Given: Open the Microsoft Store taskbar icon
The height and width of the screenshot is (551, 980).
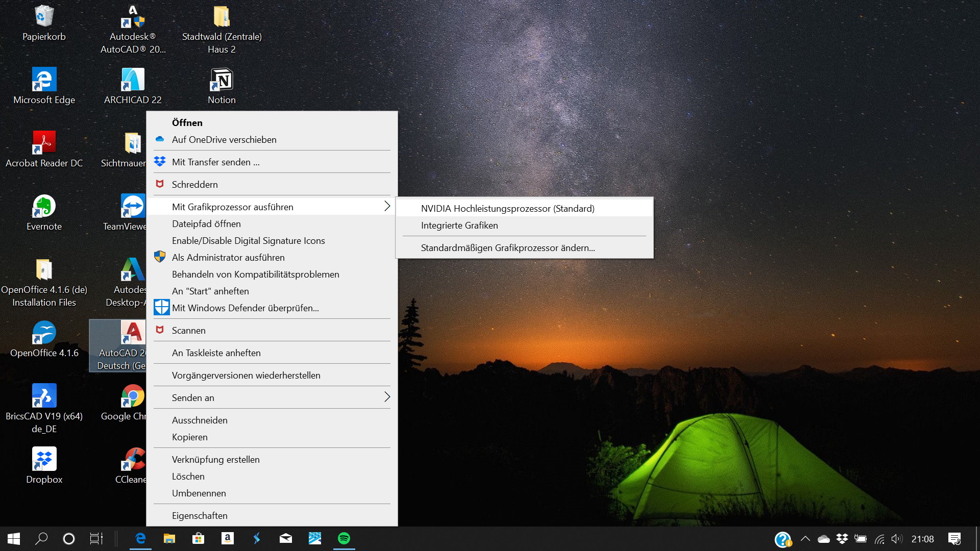Looking at the screenshot, I should click(x=198, y=538).
